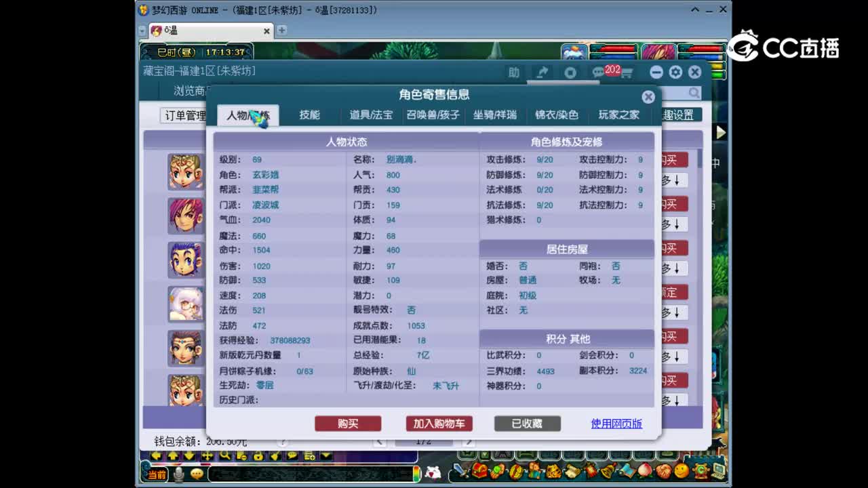This screenshot has width=868, height=488.
Task: Switch to the 召唤兽/孩子 tab
Action: tap(433, 115)
